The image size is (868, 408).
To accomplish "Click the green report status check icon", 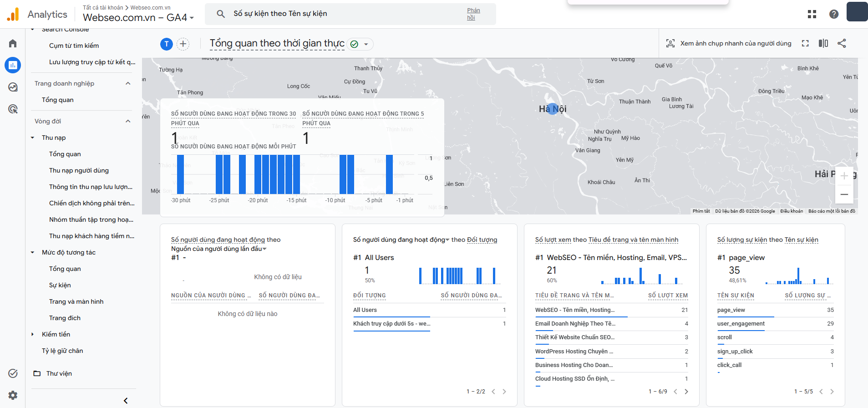I will (354, 44).
